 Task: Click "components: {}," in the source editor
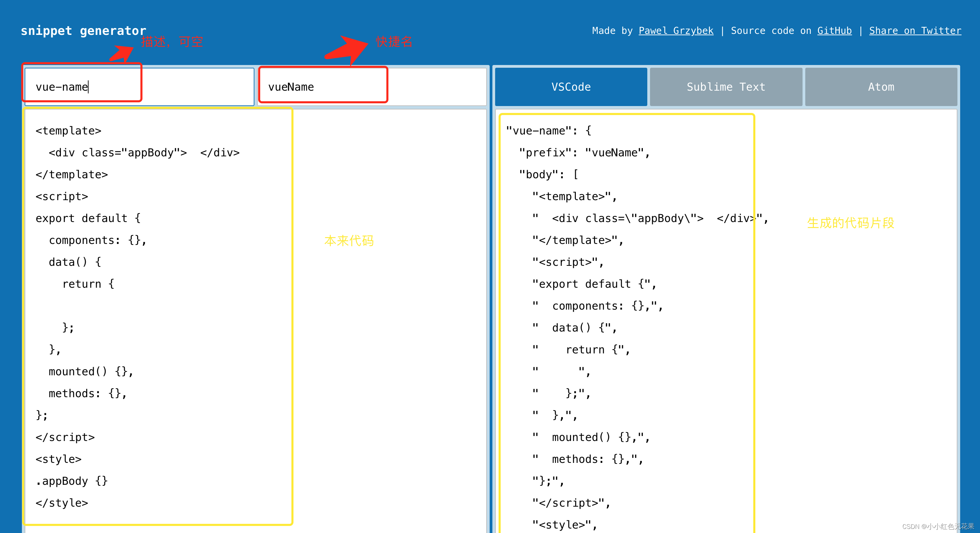coord(98,240)
